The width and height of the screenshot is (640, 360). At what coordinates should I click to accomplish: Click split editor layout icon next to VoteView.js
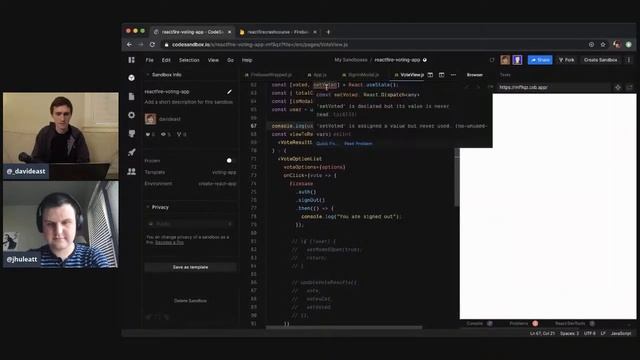430,75
